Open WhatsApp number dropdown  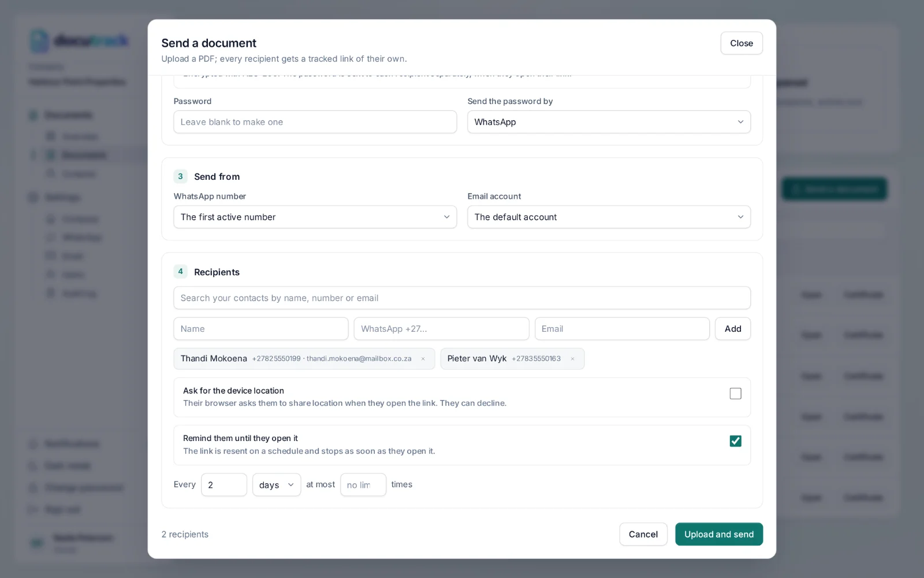[x=315, y=217]
